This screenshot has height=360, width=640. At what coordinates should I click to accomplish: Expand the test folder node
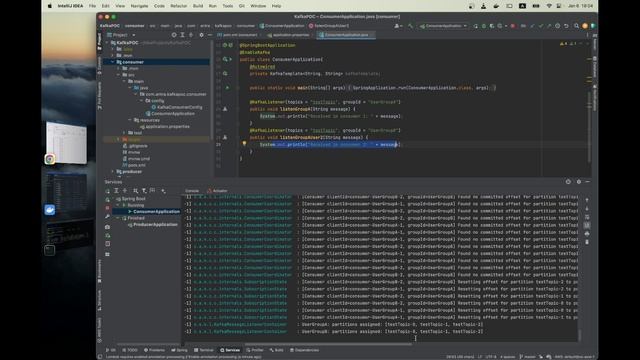click(x=124, y=133)
